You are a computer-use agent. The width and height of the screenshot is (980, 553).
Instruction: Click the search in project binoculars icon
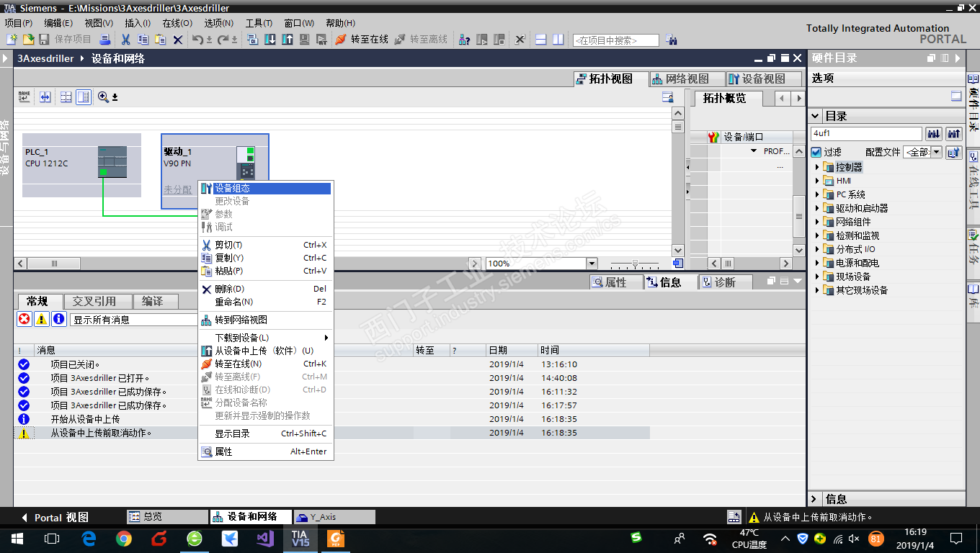click(671, 40)
